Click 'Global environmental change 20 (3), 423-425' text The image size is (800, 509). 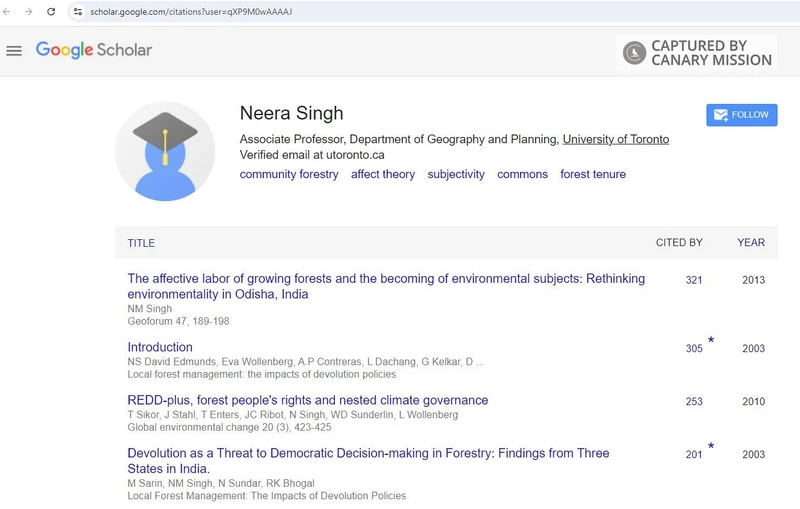pyautogui.click(x=229, y=427)
